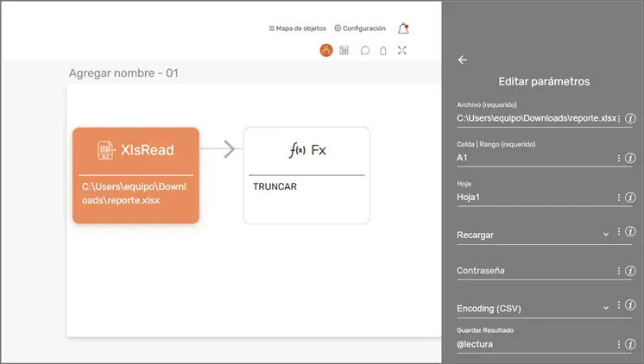Open the comments speech bubble icon

(x=365, y=51)
